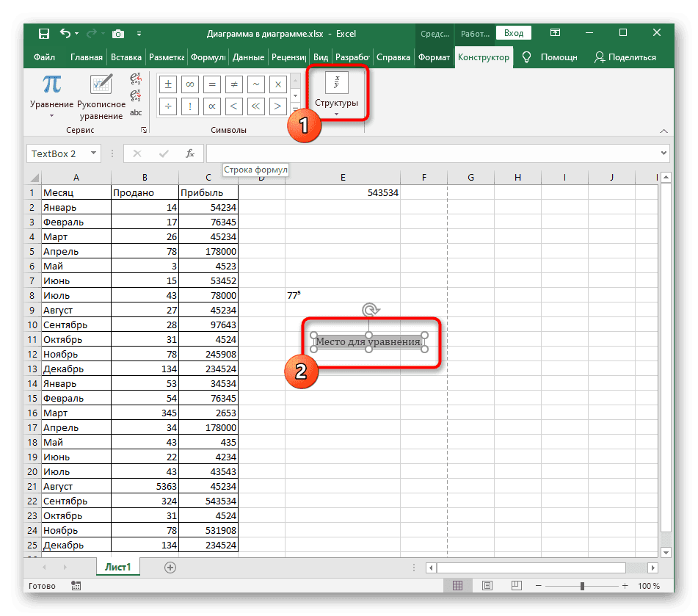Open the Name Box dropdown arrow

93,153
